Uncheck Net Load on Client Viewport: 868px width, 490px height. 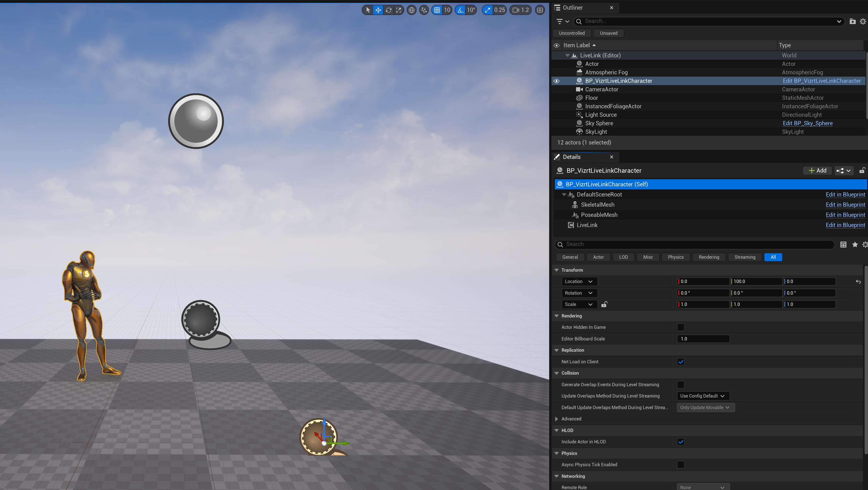[x=681, y=362]
